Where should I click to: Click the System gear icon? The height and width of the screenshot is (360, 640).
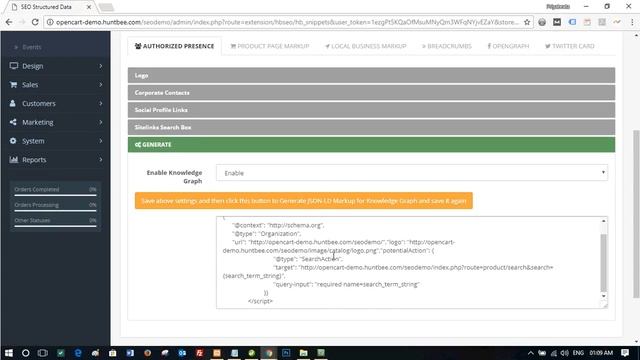(13, 141)
